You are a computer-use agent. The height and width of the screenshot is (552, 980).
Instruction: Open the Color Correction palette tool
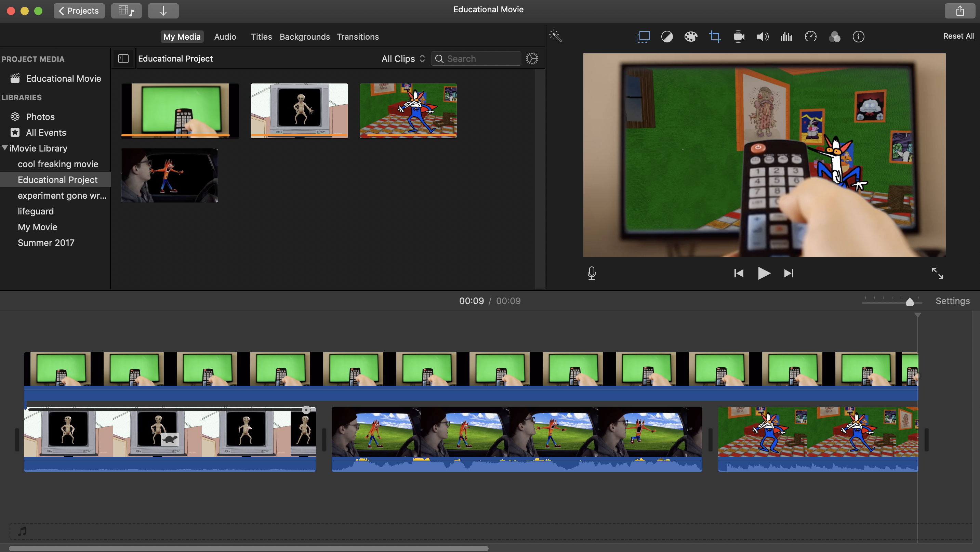pos(691,37)
